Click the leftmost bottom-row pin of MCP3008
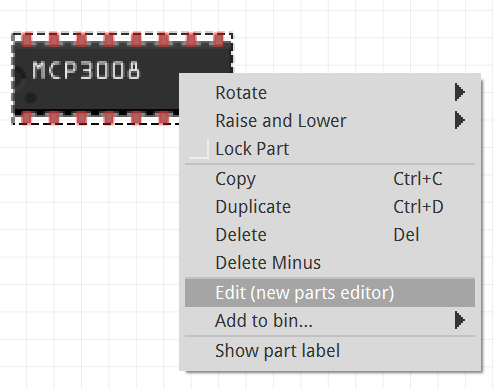The height and width of the screenshot is (389, 493). [x=27, y=118]
